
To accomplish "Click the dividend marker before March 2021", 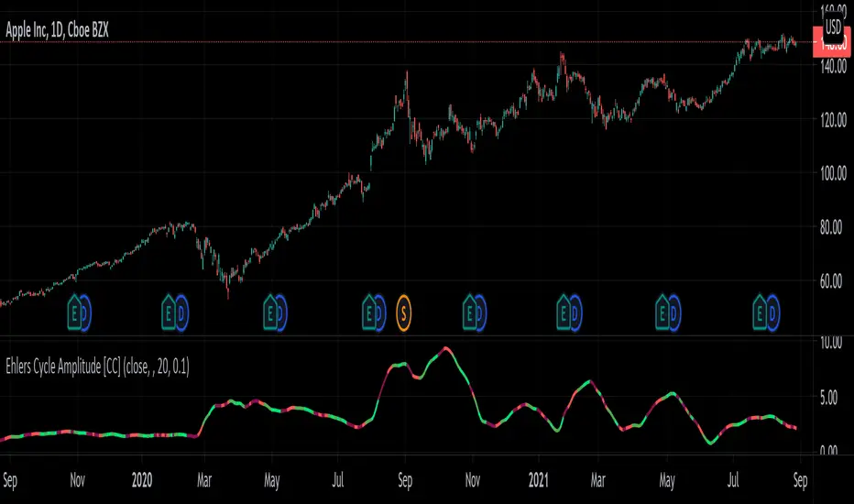I will 575,312.
